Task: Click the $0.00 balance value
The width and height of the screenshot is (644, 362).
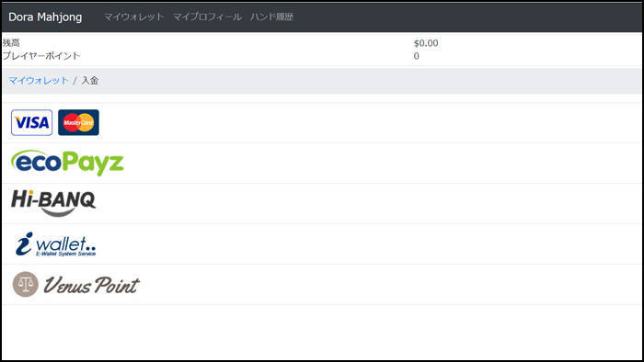Action: 426,43
